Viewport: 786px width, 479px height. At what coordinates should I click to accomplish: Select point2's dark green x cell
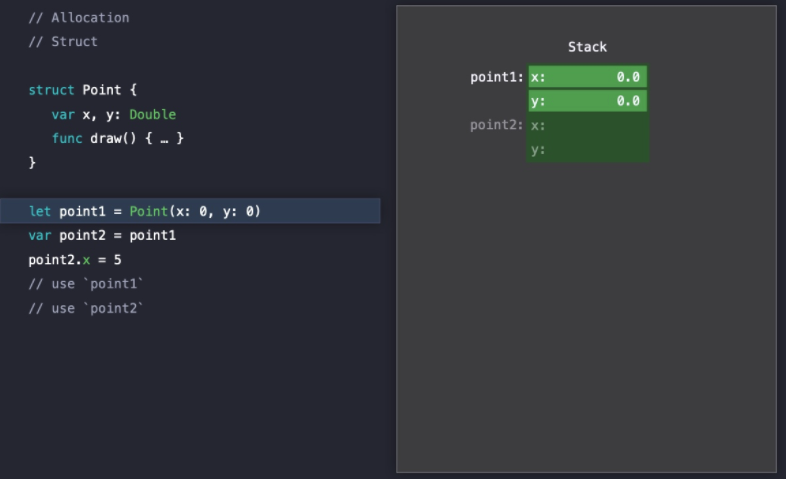[587, 125]
